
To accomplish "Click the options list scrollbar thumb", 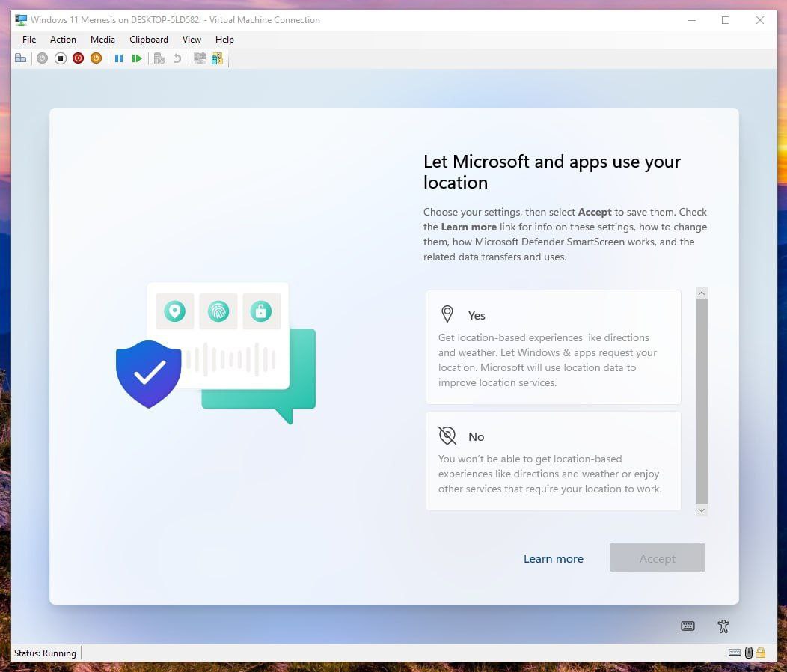I will pos(702,401).
